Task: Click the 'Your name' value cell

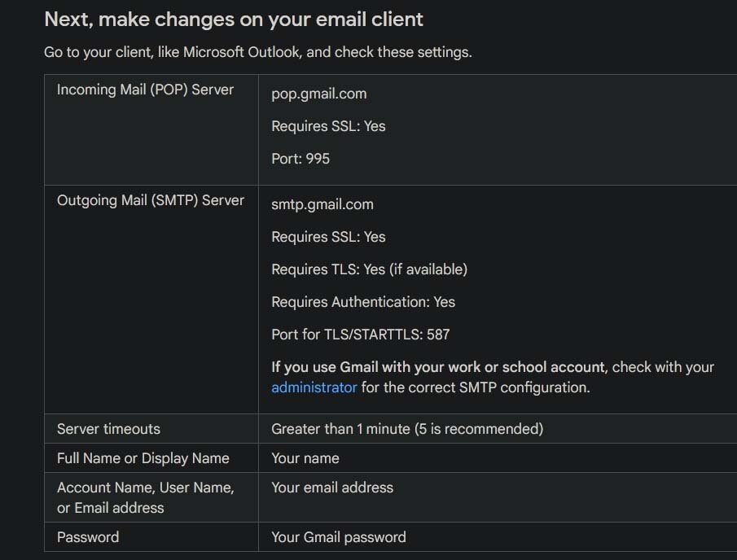Action: (305, 458)
